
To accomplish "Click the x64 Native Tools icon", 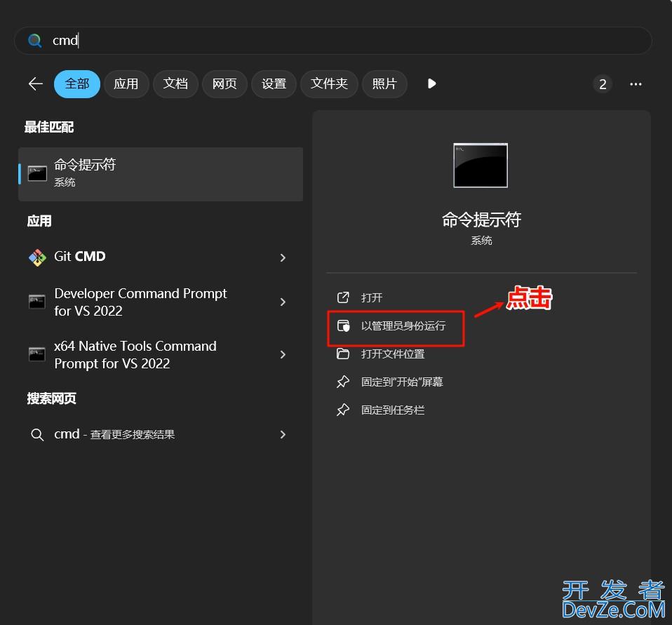I will click(37, 354).
